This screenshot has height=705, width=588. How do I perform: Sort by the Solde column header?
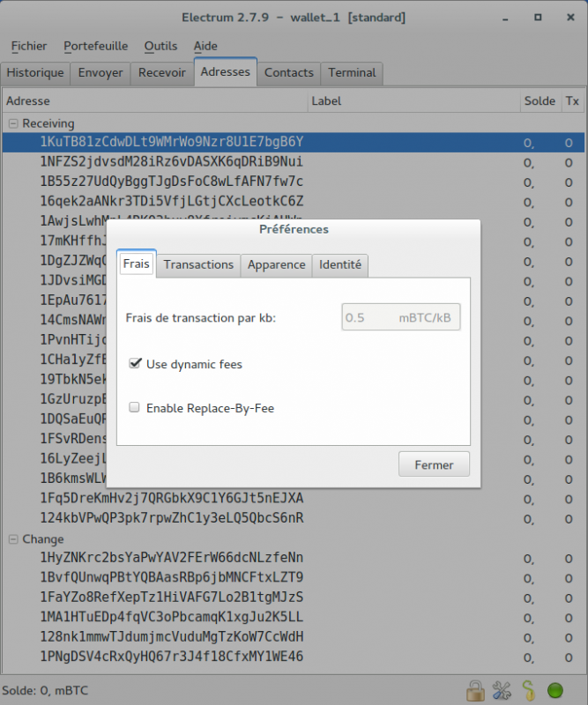click(x=540, y=100)
